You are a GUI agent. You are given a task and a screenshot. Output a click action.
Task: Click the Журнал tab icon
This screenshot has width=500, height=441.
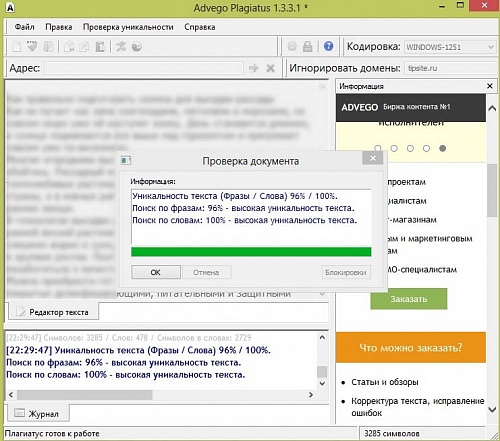pyautogui.click(x=20, y=413)
